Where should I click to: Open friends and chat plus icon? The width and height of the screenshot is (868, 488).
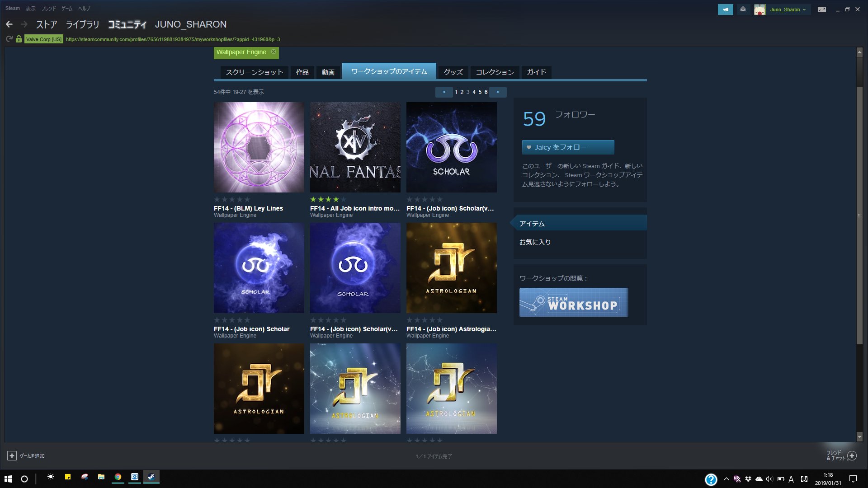click(x=852, y=455)
